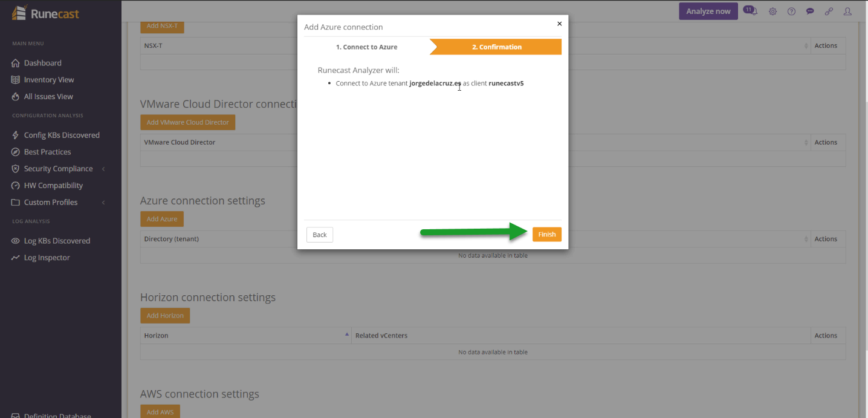This screenshot has height=418, width=868.
Task: Click the Add Horizon button
Action: click(x=165, y=315)
